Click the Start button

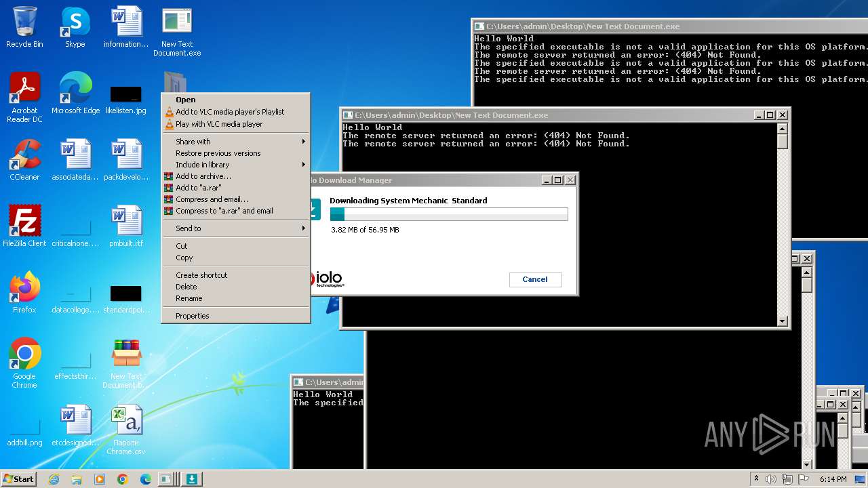(19, 479)
